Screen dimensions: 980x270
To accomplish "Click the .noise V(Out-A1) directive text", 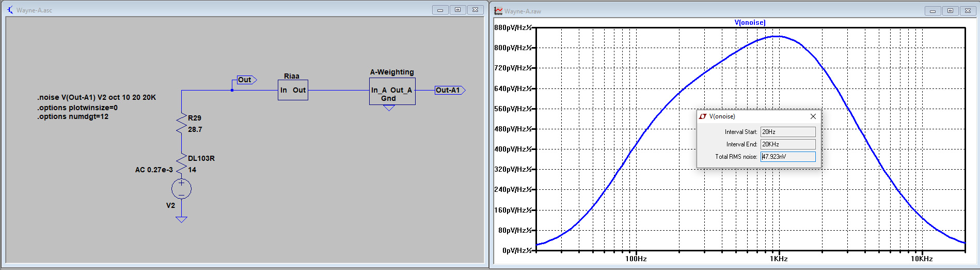I will 97,97.
